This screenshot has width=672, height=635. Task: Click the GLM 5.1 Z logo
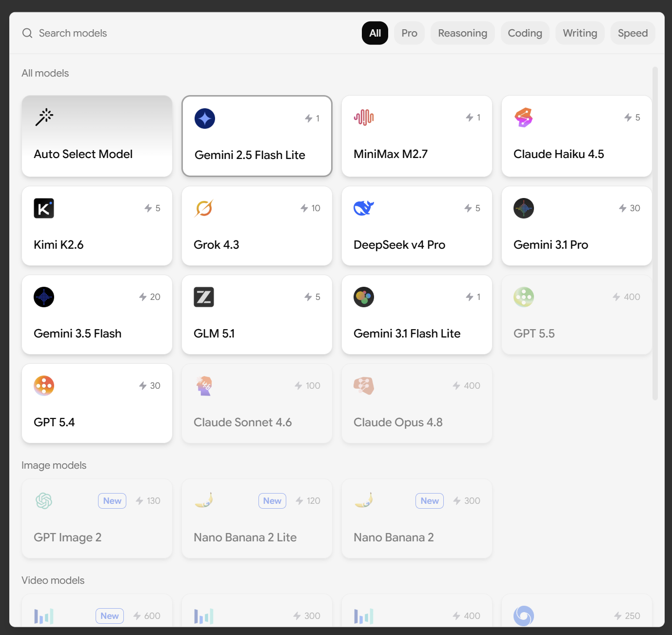(204, 297)
